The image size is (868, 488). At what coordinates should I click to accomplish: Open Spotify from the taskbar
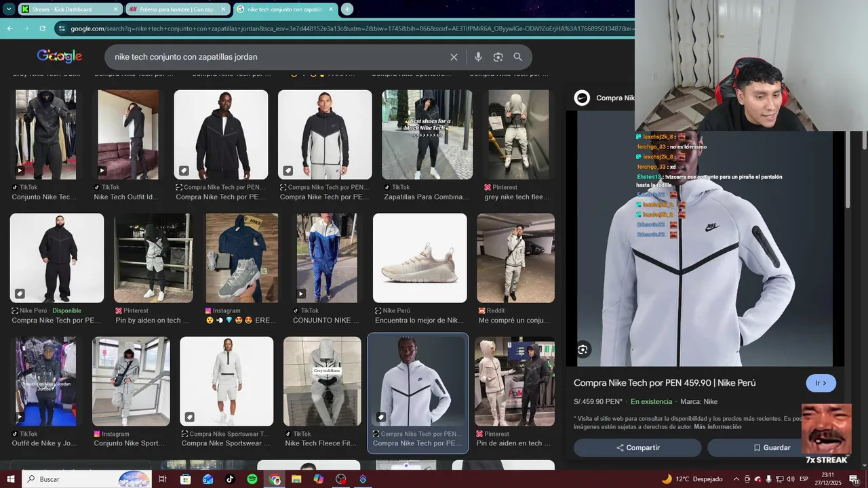pyautogui.click(x=252, y=479)
